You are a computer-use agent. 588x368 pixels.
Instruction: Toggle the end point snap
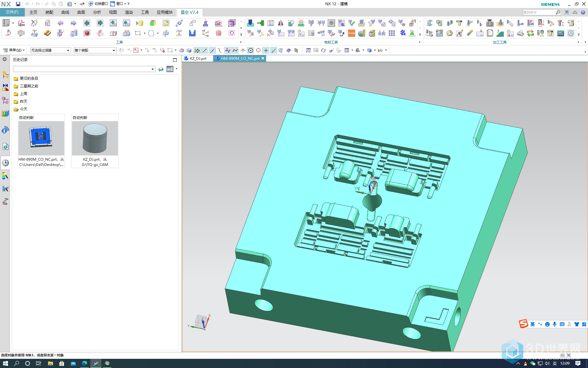tap(205, 50)
